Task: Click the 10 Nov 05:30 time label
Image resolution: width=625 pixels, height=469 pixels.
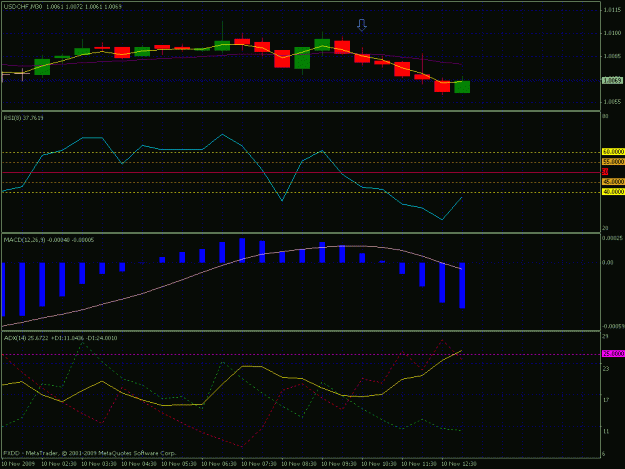Action: pos(179,464)
